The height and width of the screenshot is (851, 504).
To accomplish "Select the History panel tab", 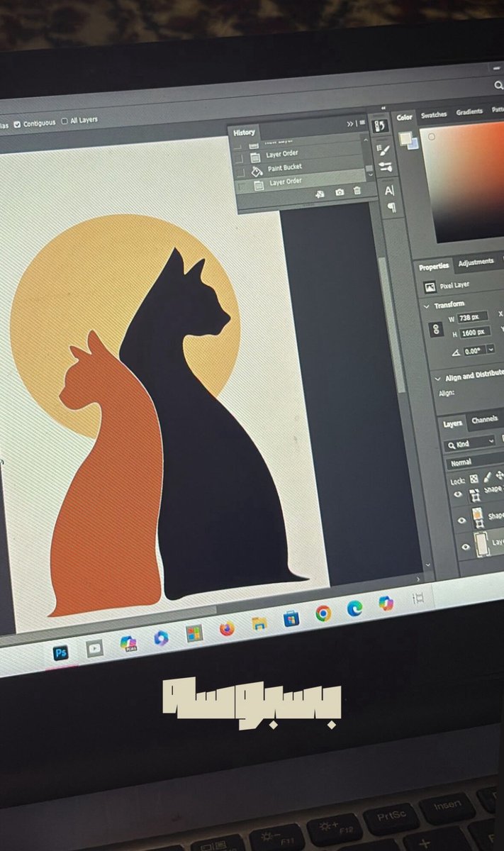I will coord(244,132).
